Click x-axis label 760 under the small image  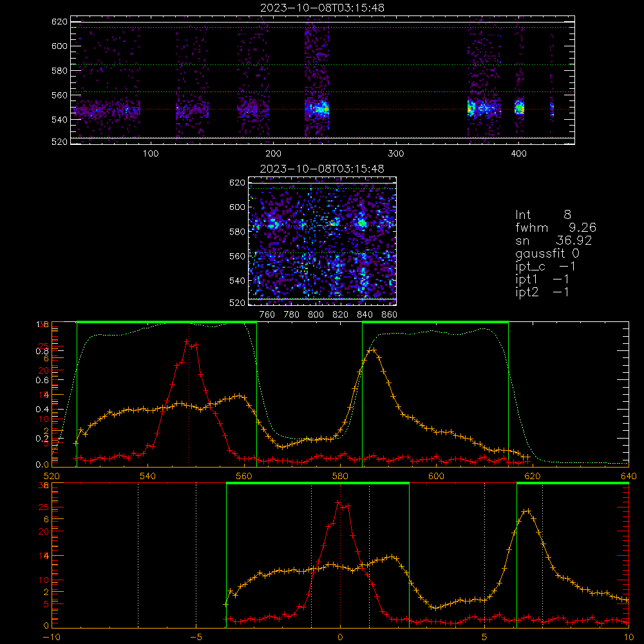pos(267,315)
